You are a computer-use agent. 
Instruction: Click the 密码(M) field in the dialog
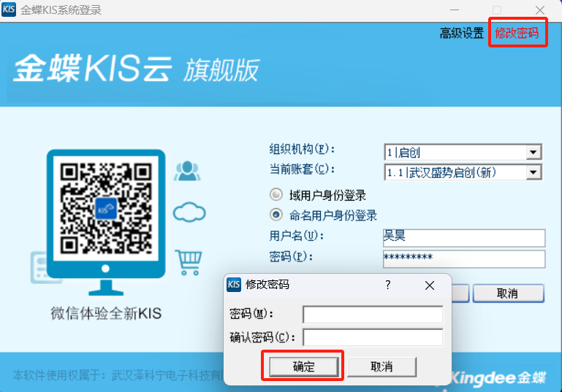pyautogui.click(x=373, y=315)
